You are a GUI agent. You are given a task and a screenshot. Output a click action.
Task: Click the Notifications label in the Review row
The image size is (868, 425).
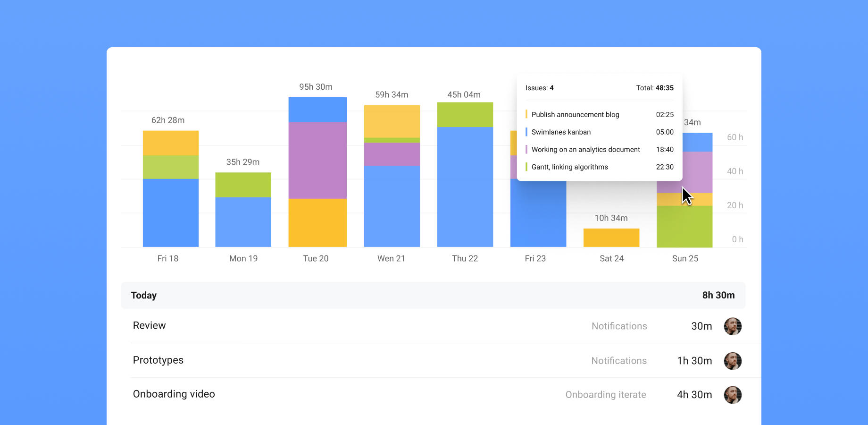click(619, 326)
